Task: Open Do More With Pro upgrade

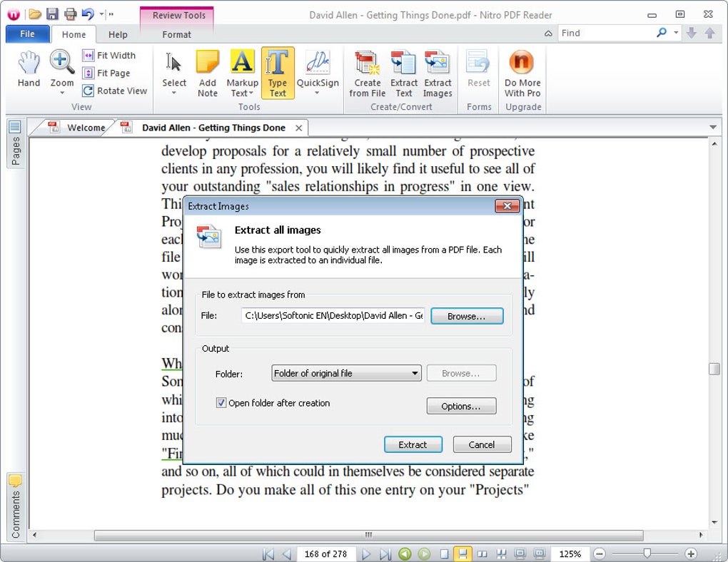Action: point(521,71)
